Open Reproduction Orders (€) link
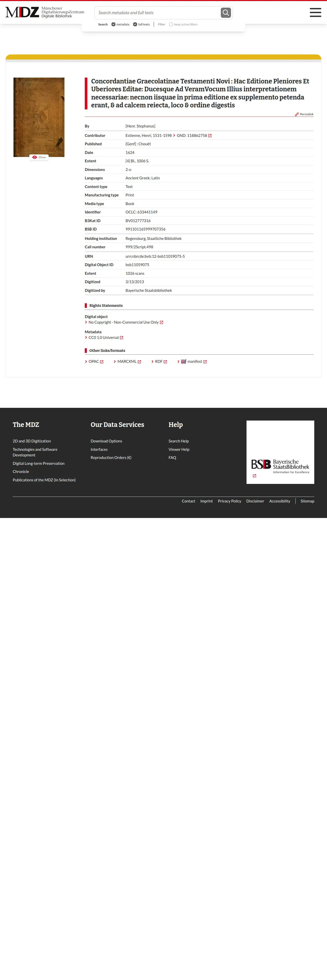 pos(111,457)
